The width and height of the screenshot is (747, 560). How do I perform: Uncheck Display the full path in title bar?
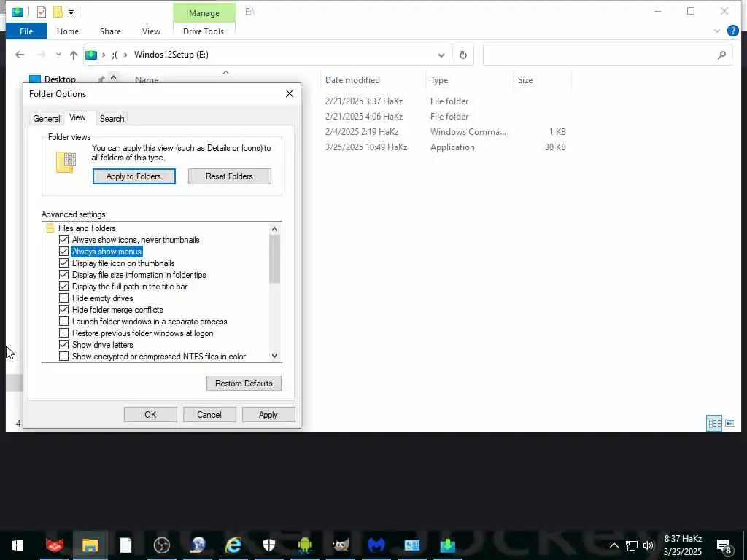click(x=64, y=286)
